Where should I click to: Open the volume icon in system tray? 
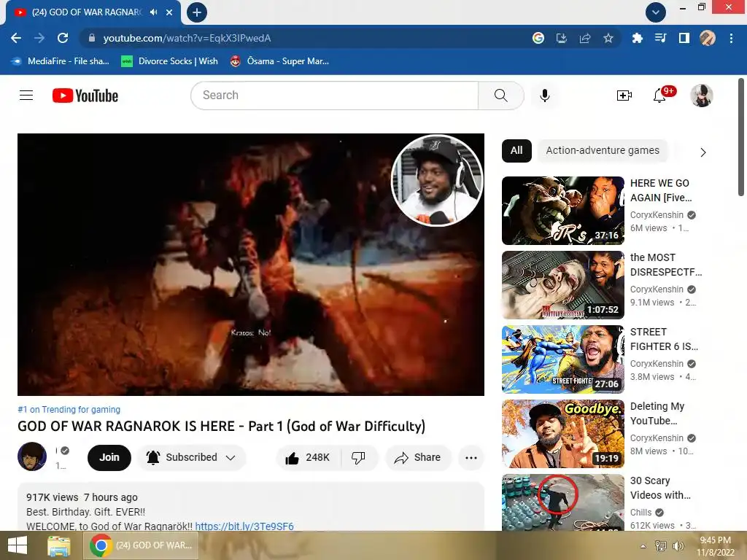coord(678,546)
